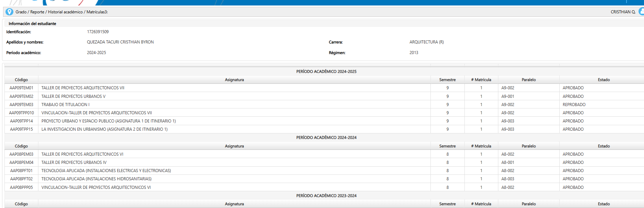
Task: Select matrícula number 1 in the AAP08PEM03 row
Action: [481, 154]
